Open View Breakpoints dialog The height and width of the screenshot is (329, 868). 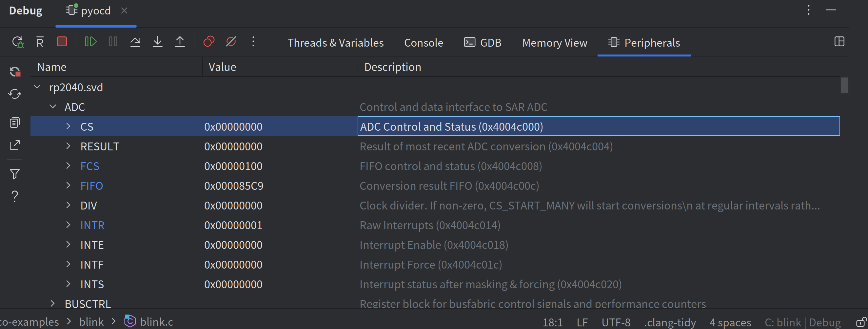tap(208, 42)
